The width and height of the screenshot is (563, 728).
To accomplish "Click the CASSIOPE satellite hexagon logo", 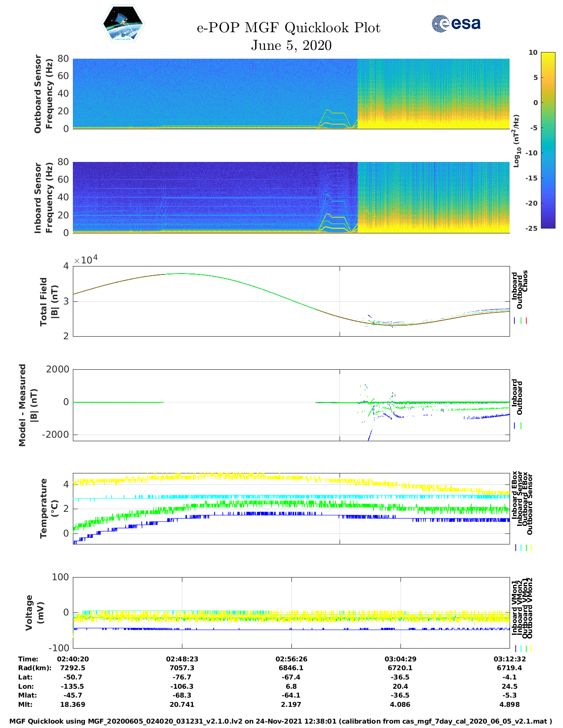I will coord(123,24).
